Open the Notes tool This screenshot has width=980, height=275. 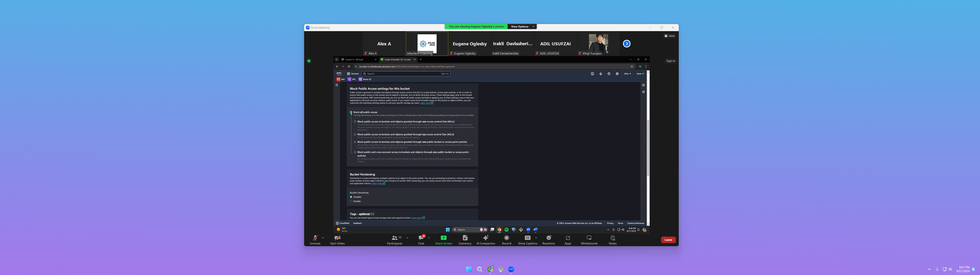click(x=612, y=238)
